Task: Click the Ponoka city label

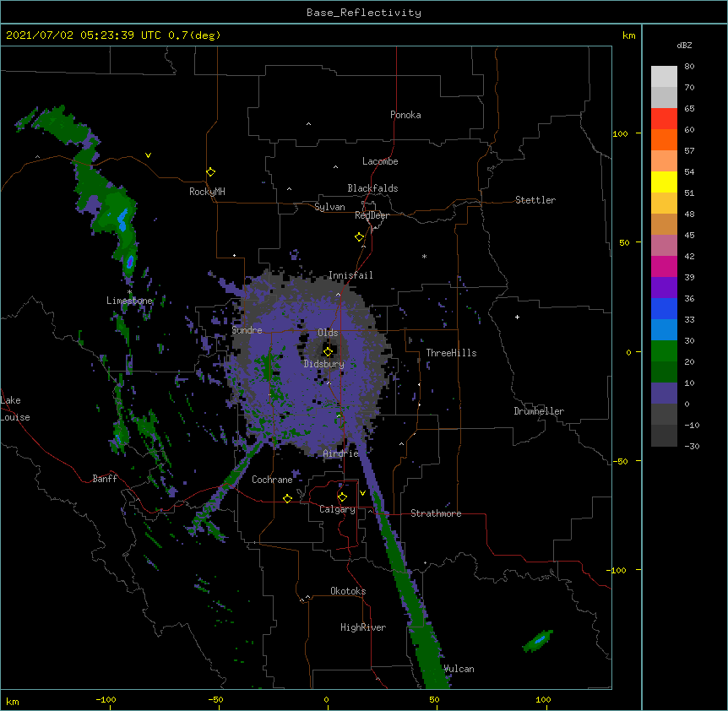Action: 405,115
